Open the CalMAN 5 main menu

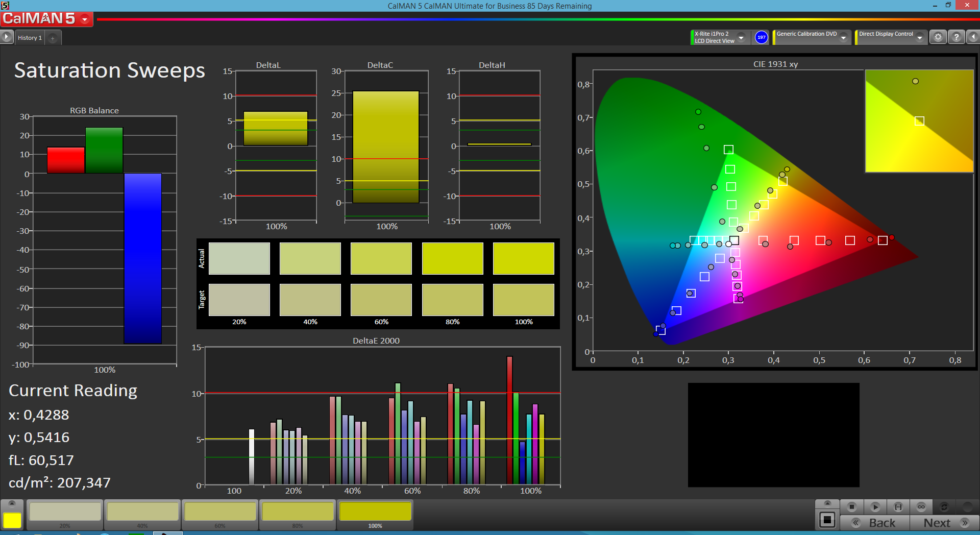(x=46, y=19)
